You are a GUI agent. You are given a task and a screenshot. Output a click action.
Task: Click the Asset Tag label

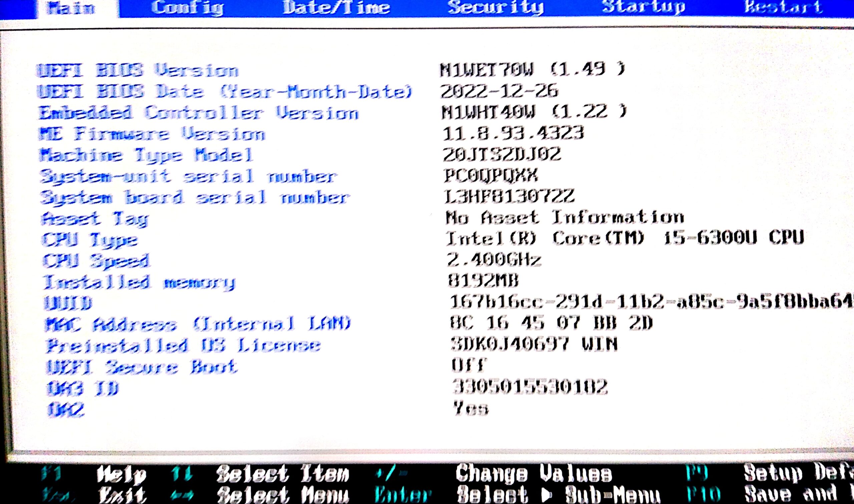[x=95, y=219]
